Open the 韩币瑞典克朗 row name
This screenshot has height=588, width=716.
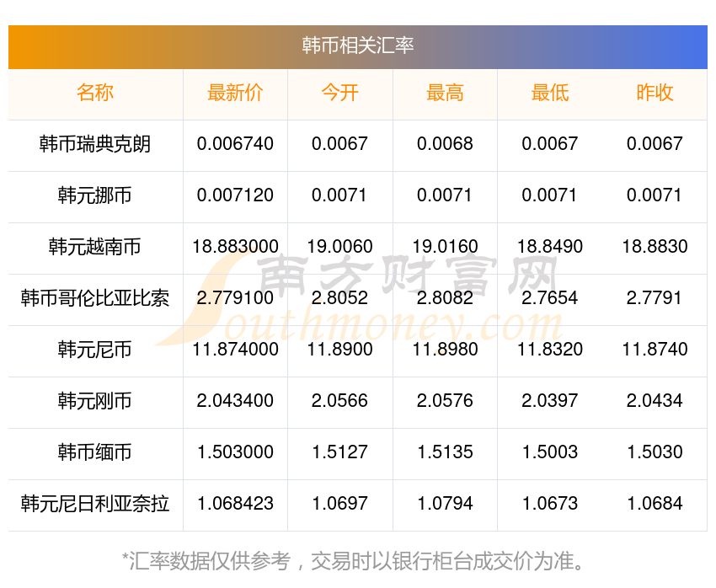(95, 144)
